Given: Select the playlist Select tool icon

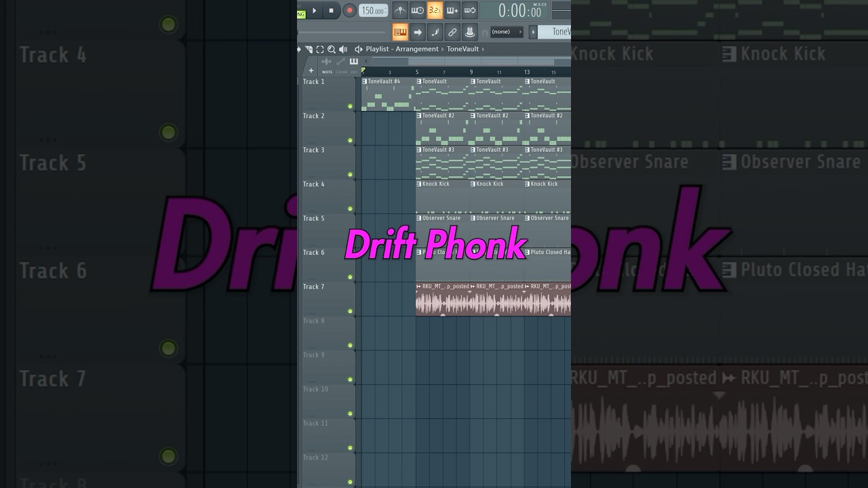Looking at the screenshot, I should 320,49.
